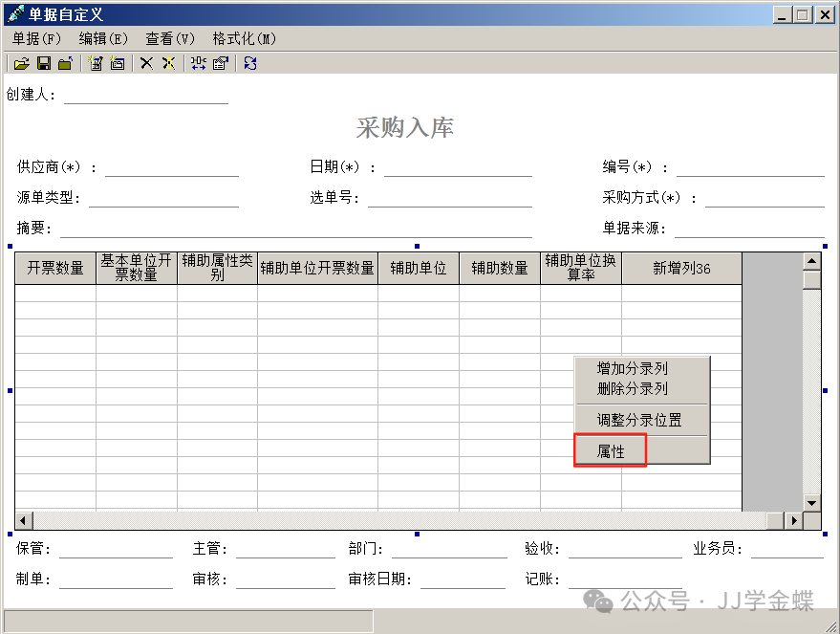Click the 供应商(*) input field
The image size is (840, 634).
coord(171,168)
